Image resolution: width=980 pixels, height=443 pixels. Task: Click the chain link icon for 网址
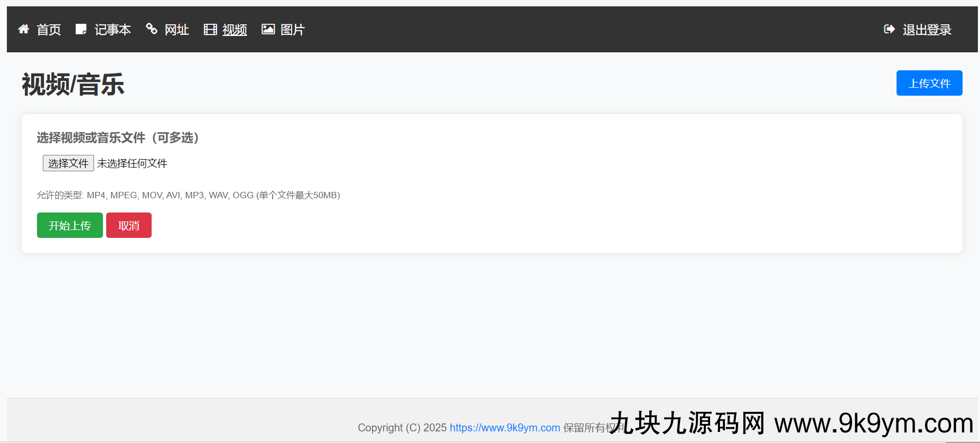tap(152, 29)
